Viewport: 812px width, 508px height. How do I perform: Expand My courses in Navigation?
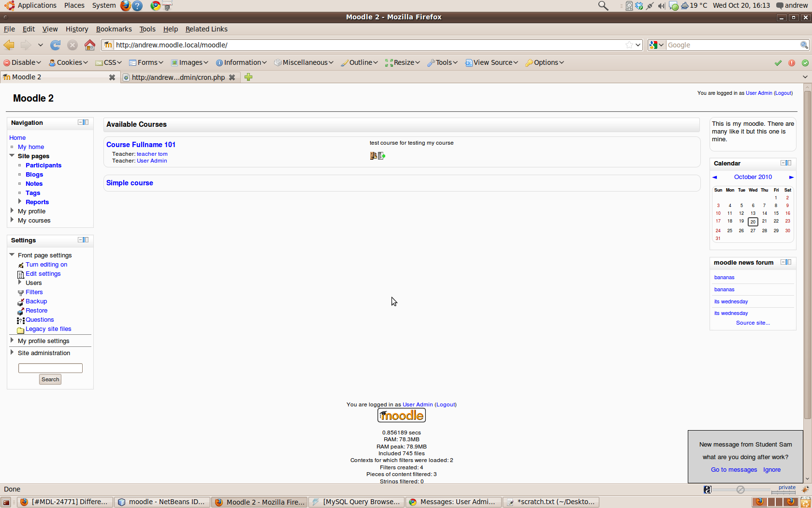[x=12, y=220]
